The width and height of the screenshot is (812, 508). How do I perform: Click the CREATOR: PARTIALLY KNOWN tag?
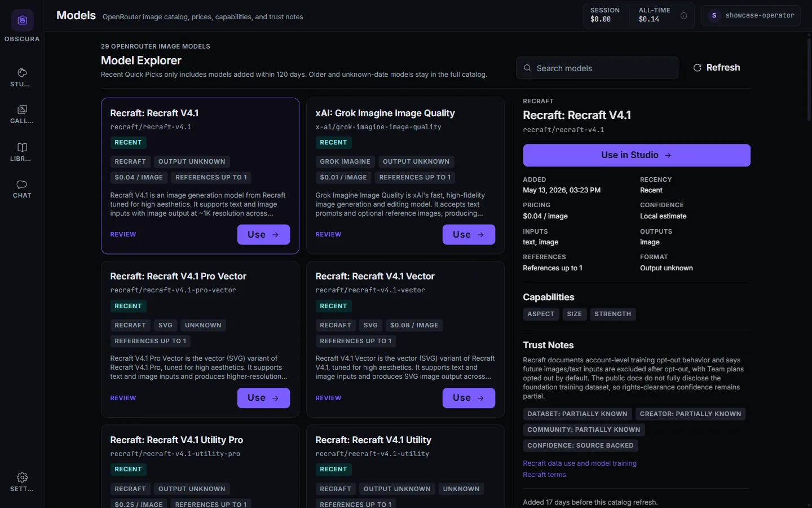coord(690,414)
